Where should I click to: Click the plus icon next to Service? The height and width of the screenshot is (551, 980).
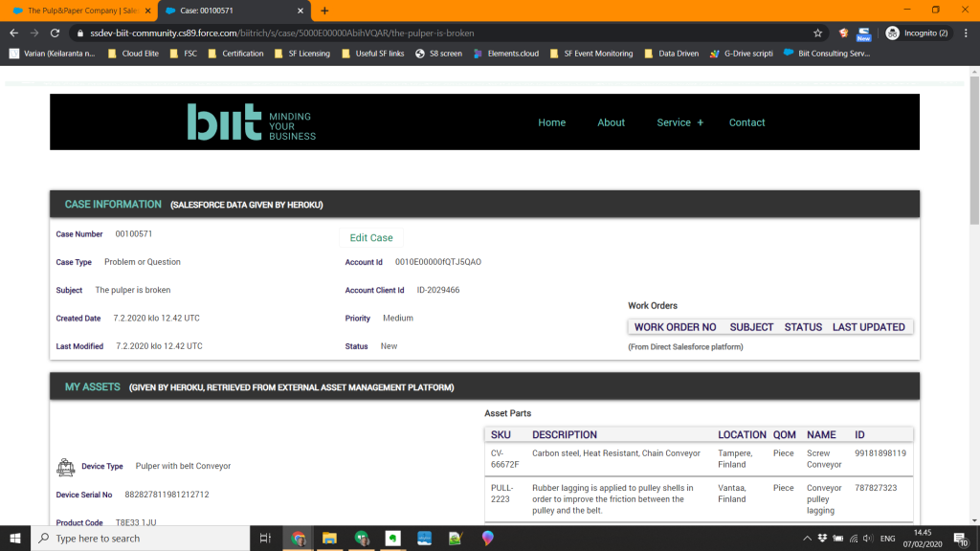point(700,123)
